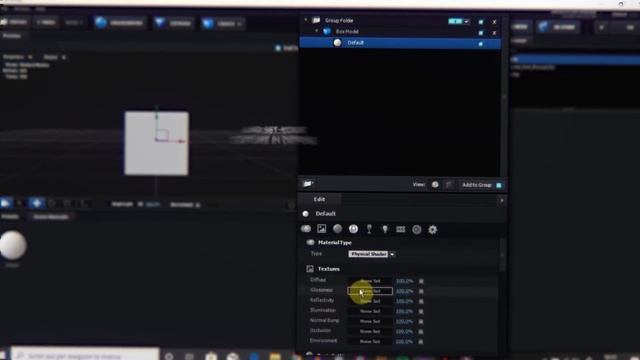Click the Reflectivity 100.0% strength value
Viewport: 640px width, 360px height.
[404, 301]
